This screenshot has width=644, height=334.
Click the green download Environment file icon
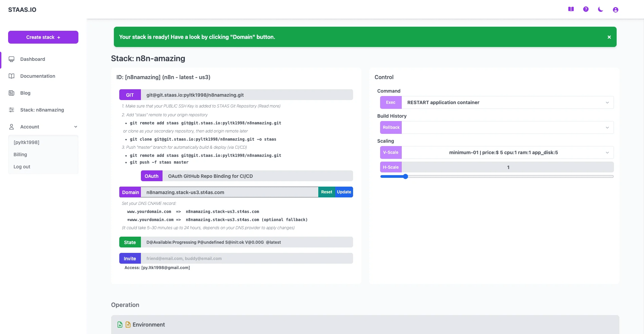[120, 325]
